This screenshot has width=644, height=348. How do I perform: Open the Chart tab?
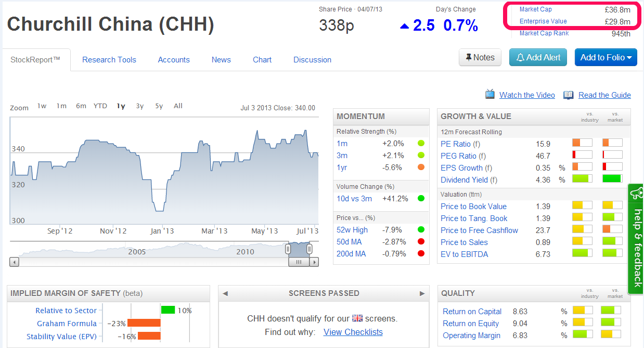[262, 60]
